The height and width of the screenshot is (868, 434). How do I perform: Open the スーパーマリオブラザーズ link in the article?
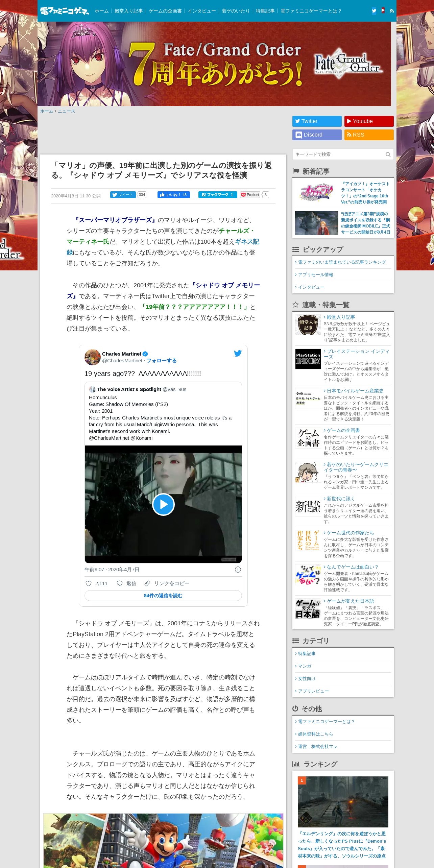click(115, 220)
